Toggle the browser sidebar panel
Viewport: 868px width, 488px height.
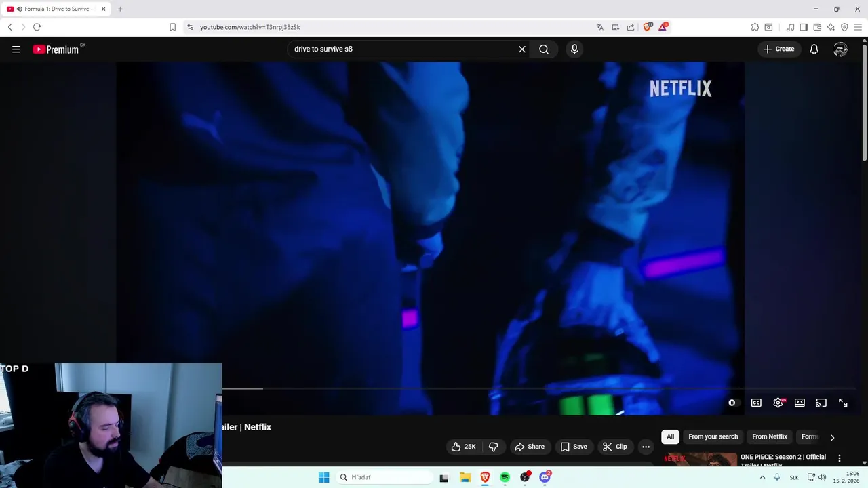804,27
